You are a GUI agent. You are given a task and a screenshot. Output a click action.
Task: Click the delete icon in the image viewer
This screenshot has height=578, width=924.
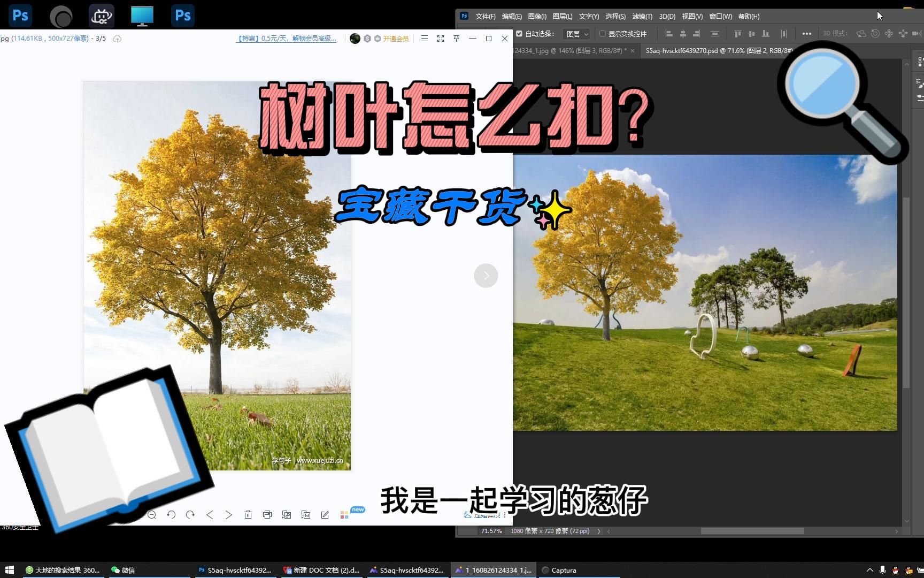pyautogui.click(x=248, y=515)
